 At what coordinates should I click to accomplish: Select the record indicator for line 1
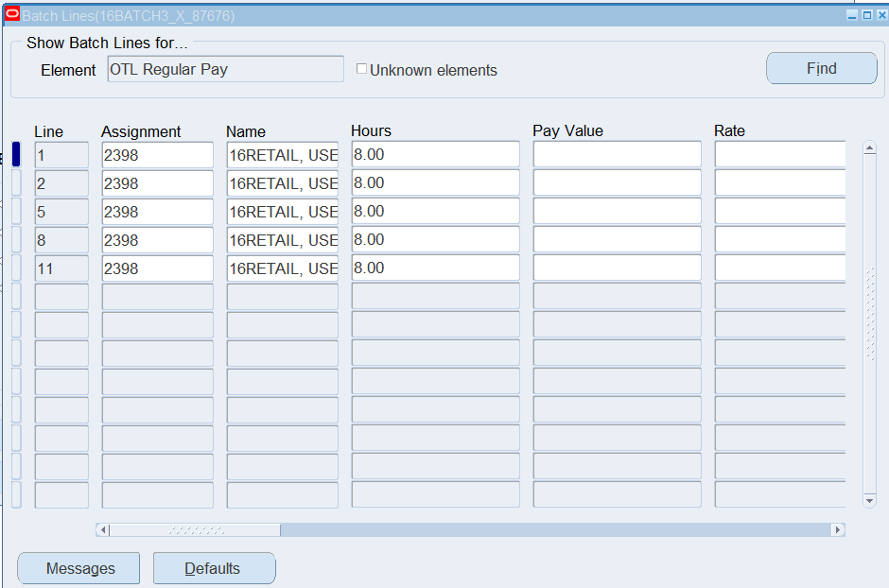[16, 154]
